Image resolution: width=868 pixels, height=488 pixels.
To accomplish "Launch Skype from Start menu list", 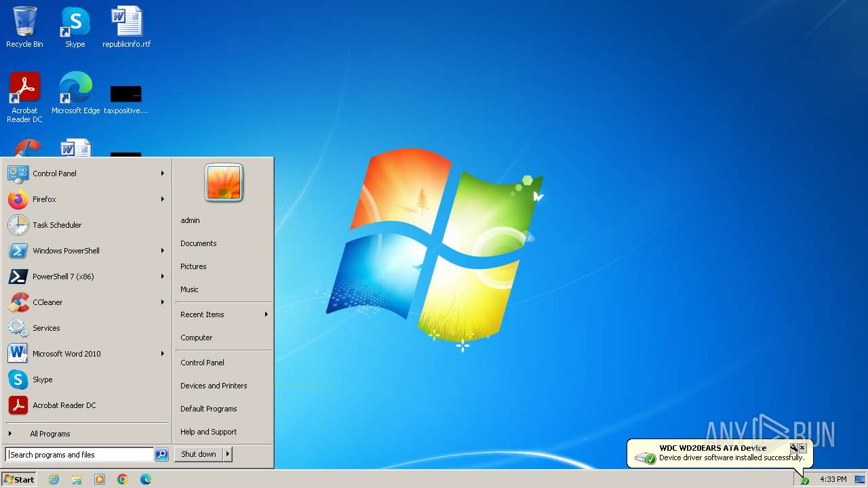I will click(x=87, y=380).
